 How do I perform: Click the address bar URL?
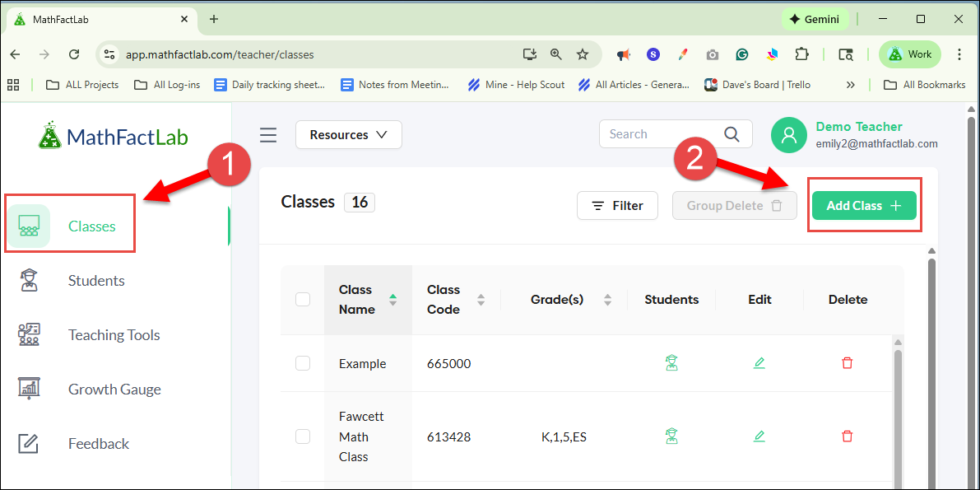click(220, 54)
